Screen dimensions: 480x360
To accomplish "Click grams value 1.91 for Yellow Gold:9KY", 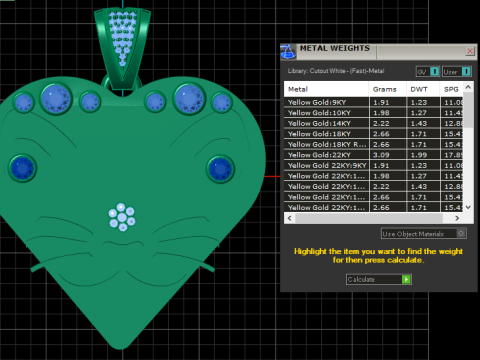I will point(381,102).
